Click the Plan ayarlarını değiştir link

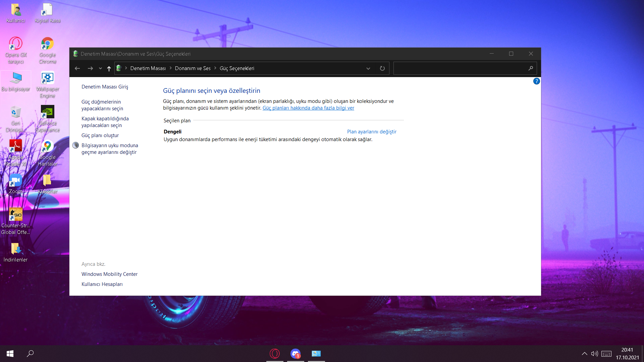372,132
